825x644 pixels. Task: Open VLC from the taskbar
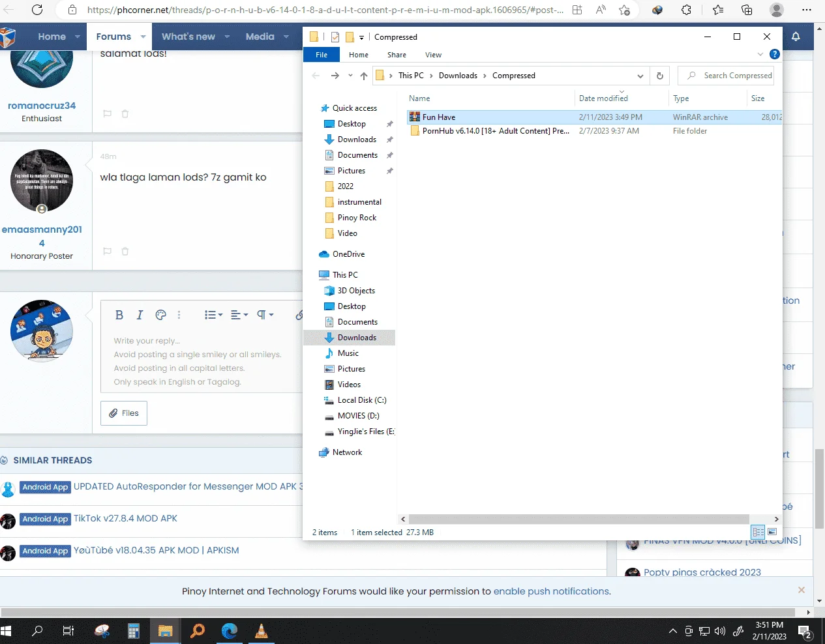tap(262, 630)
